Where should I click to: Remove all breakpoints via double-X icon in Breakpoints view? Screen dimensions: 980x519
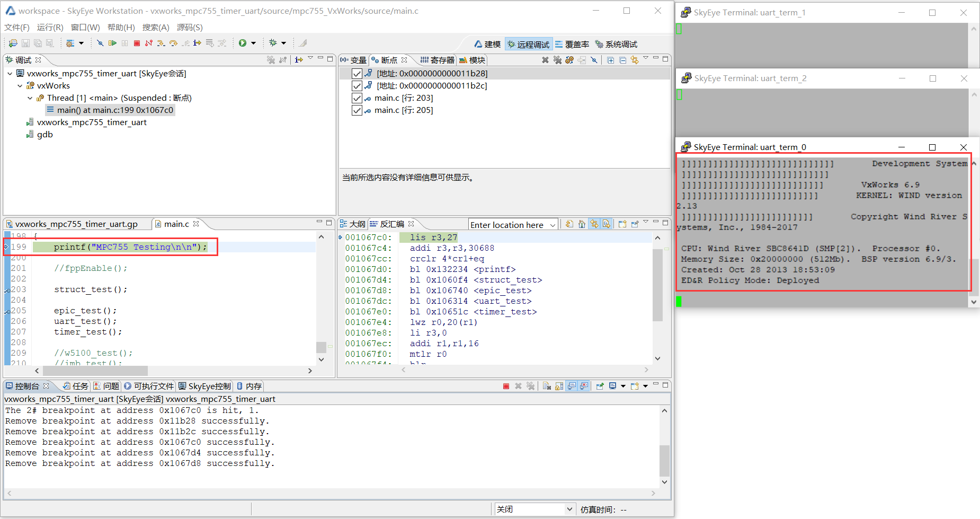[x=557, y=60]
